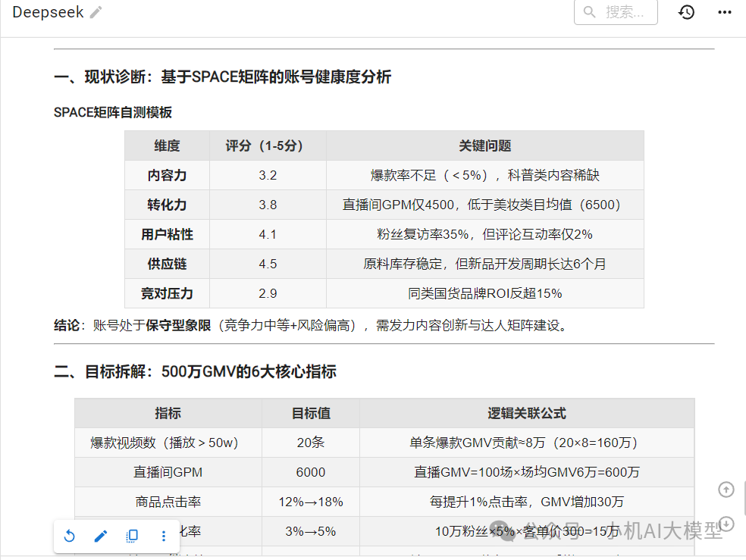Click the cell 粉丝复访率35%
This screenshot has width=746, height=560.
coord(484,234)
